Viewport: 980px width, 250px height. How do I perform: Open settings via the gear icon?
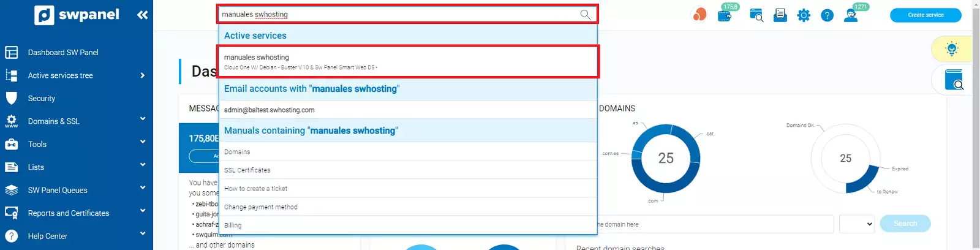coord(804,15)
